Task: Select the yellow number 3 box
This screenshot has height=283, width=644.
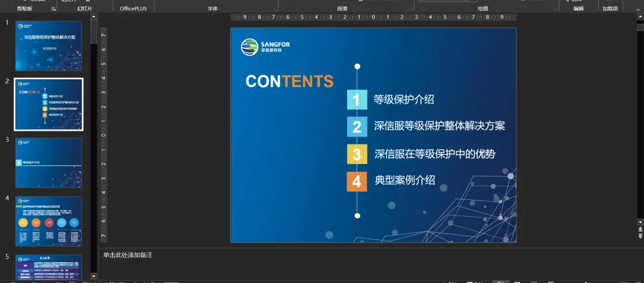Action: pyautogui.click(x=357, y=154)
